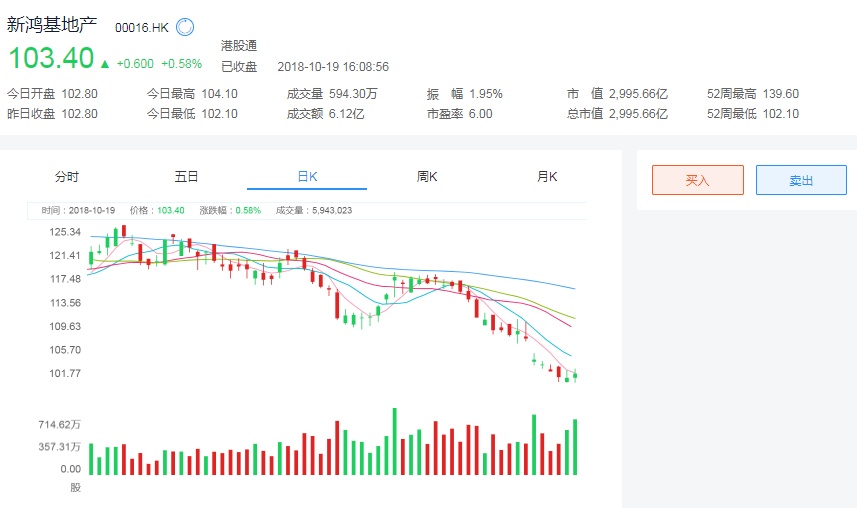Click the last green candlestick on the chart
The height and width of the screenshot is (508, 857).
point(575,376)
